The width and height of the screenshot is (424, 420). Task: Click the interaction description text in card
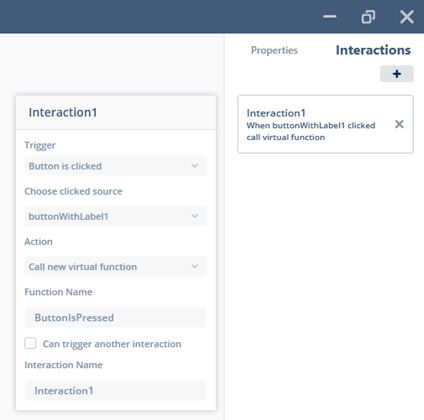tap(311, 131)
